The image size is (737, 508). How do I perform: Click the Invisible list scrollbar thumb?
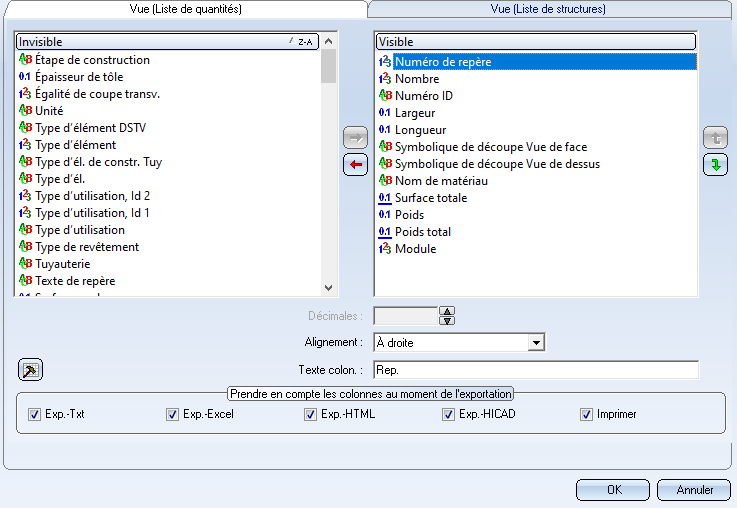click(x=329, y=66)
